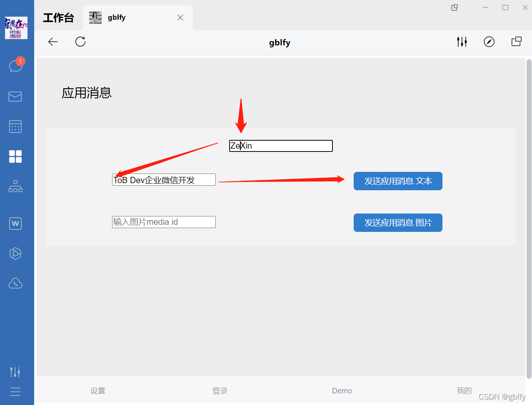532x405 pixels.
Task: Open the workbench app grid icon
Action: pyautogui.click(x=15, y=157)
